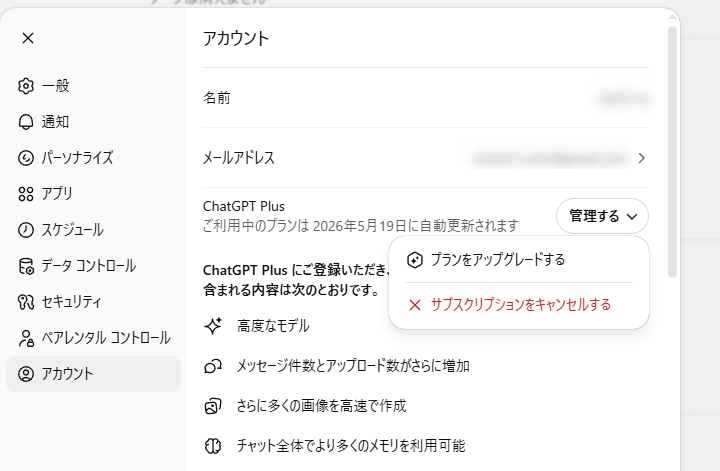720x471 pixels.
Task: Collapse the 管理する dropdown button
Action: point(602,216)
